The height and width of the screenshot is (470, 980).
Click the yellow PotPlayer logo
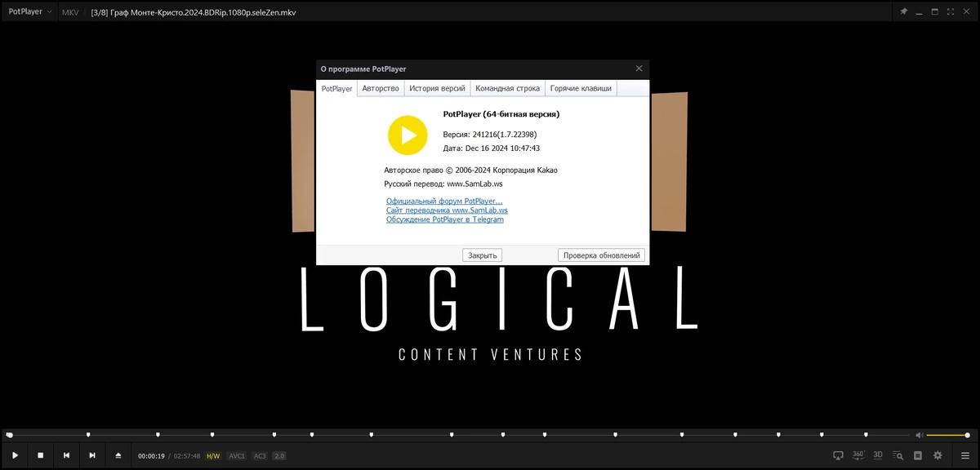pyautogui.click(x=408, y=135)
